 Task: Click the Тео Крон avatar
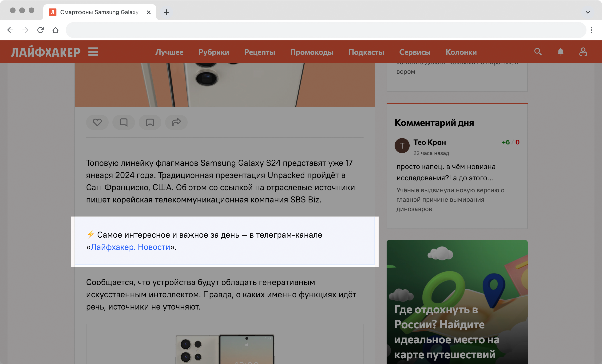402,146
